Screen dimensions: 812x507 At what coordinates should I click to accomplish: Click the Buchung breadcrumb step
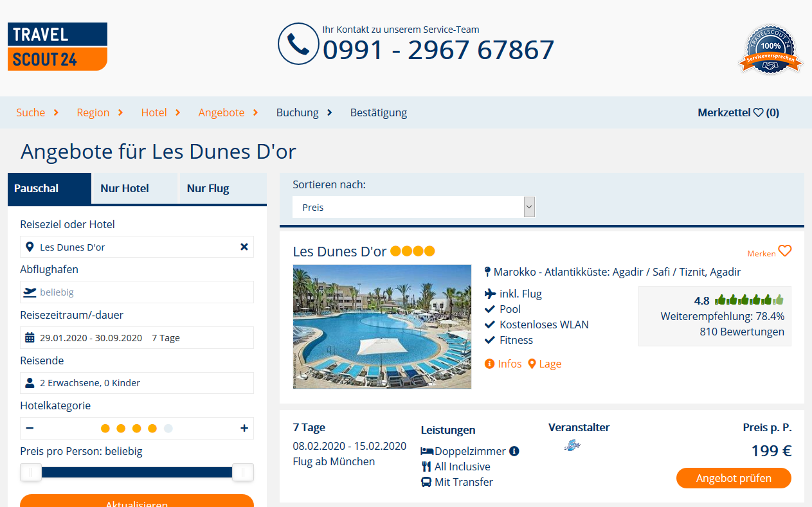tap(298, 112)
